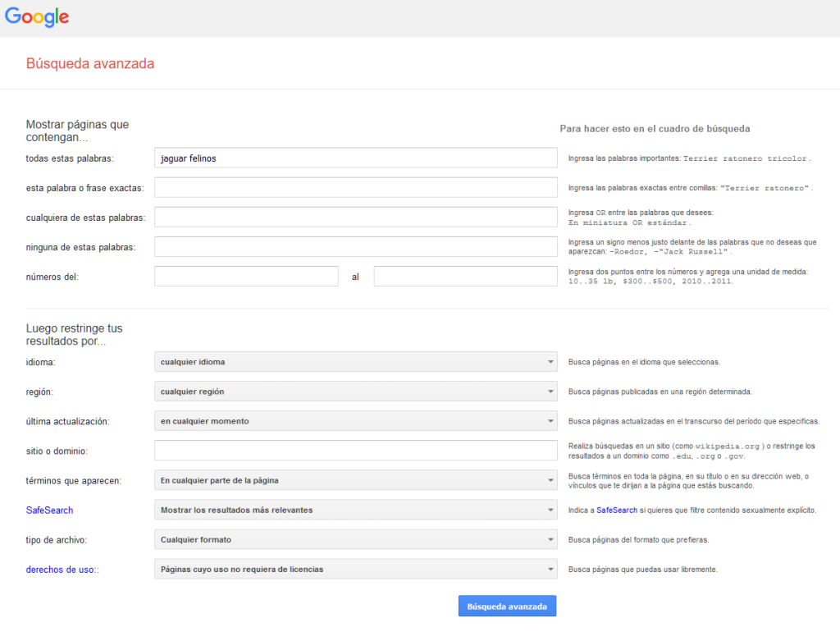Click the red 'Búsqueda avanzada' page heading
840x632 pixels.
[x=90, y=63]
